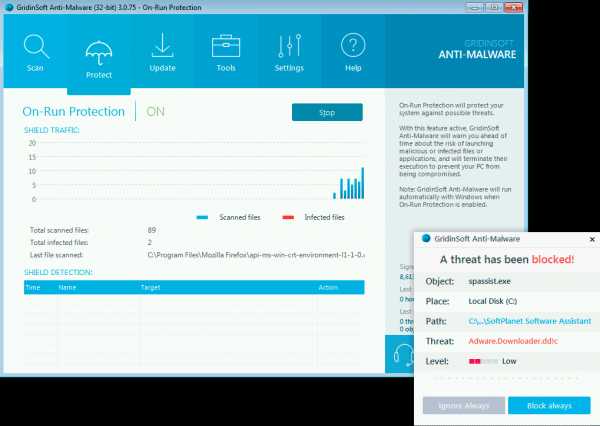Viewport: 600px width, 426px height.
Task: Click the ANTI-MALWARE brand logo text
Action: 477,54
